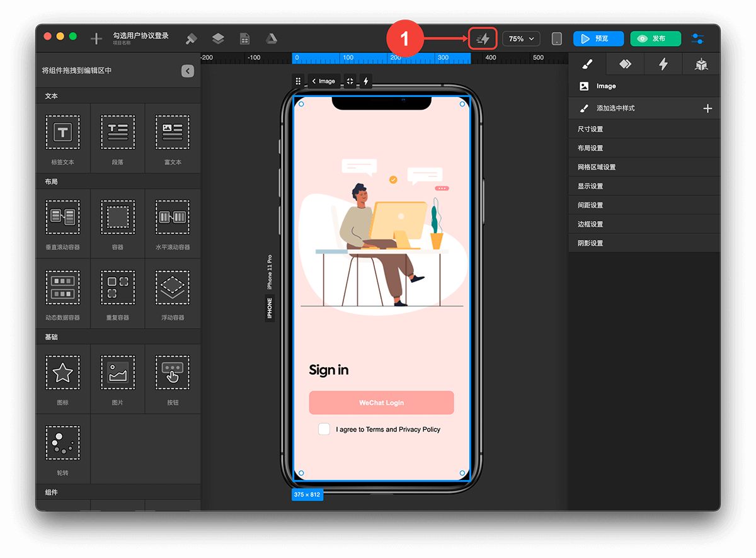The height and width of the screenshot is (558, 756).
Task: Select the 标签文本 label text component
Action: 63,138
